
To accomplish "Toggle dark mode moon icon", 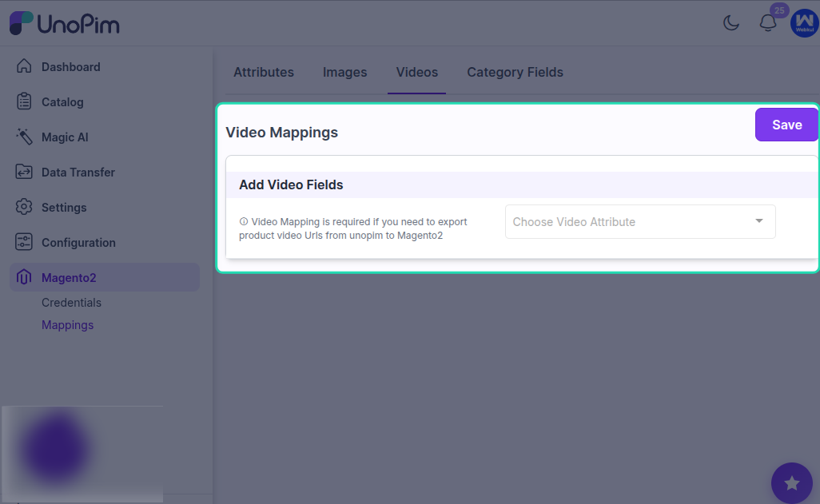I will point(731,23).
